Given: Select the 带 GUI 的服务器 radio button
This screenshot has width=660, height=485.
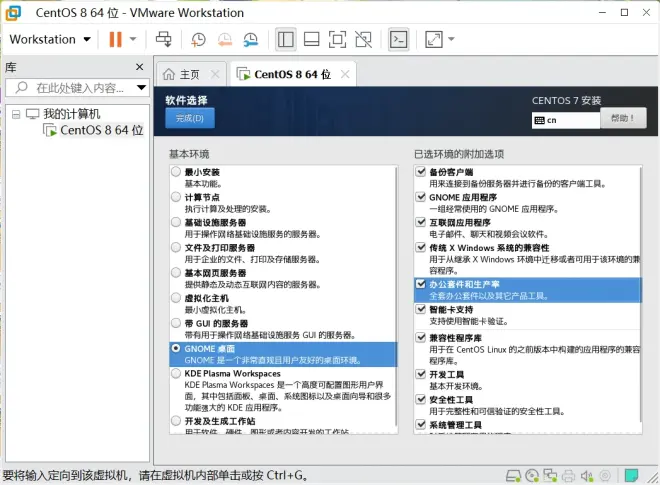Looking at the screenshot, I should tap(176, 323).
